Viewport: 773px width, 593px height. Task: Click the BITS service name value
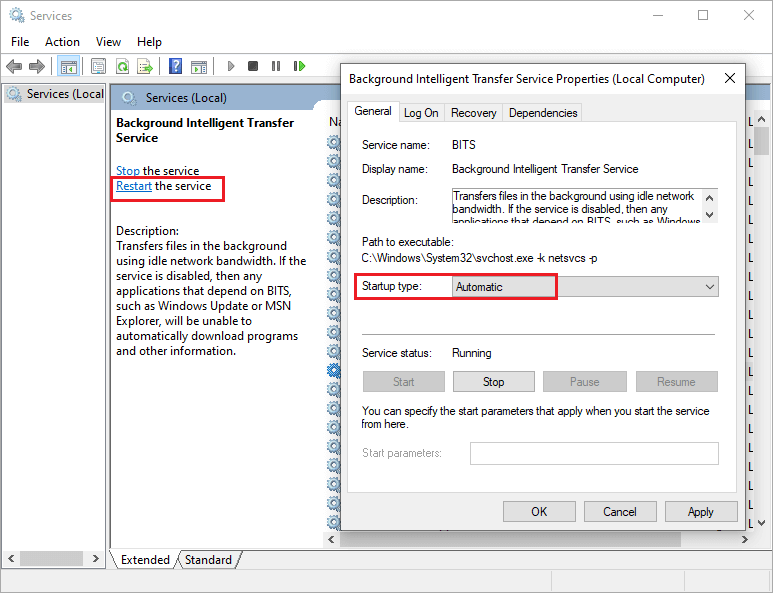pos(463,145)
